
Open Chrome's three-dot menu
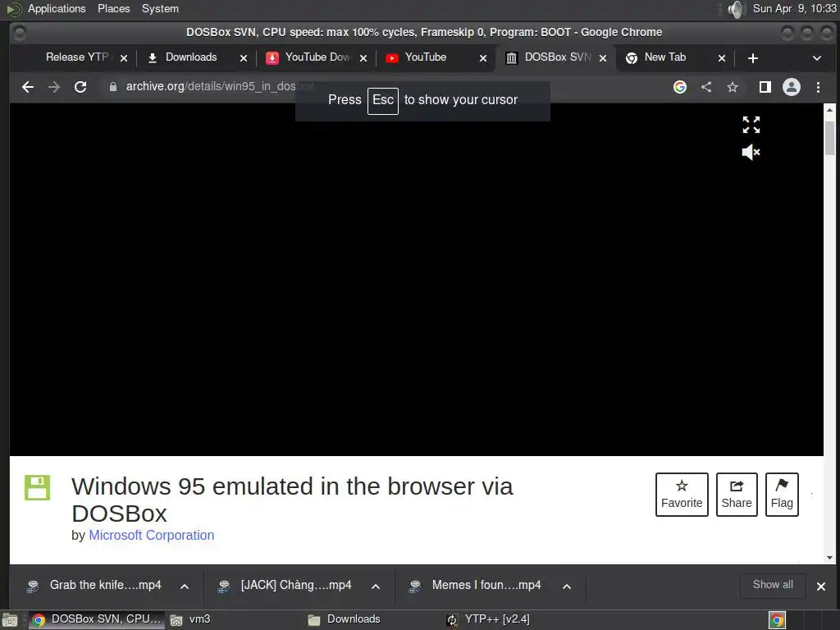[x=818, y=87]
